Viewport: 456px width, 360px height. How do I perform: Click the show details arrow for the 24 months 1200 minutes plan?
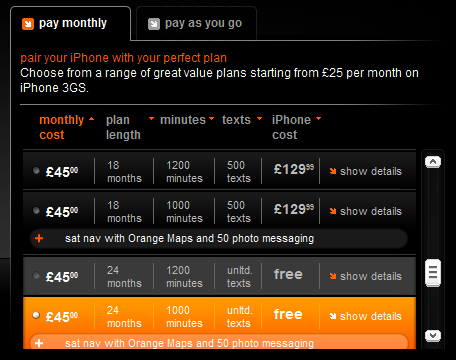[x=333, y=276]
